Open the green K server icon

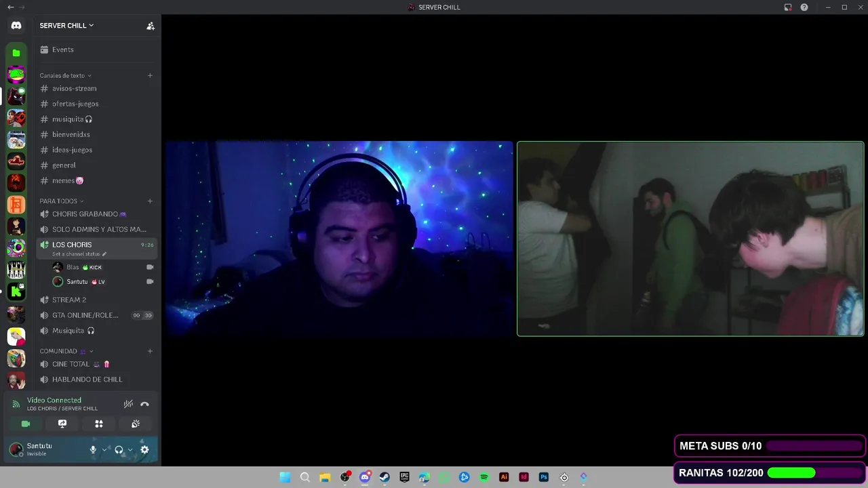(x=16, y=291)
